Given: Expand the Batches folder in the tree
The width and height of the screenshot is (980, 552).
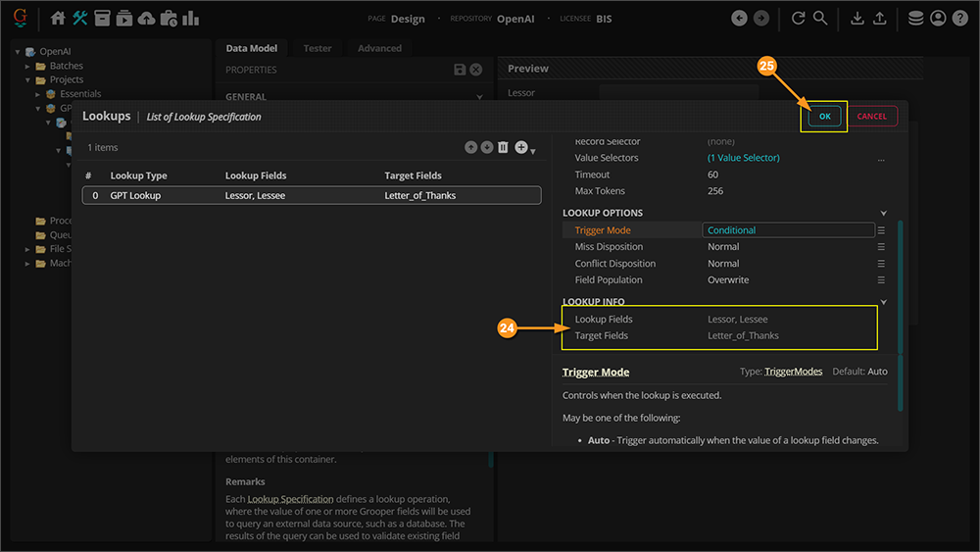Looking at the screenshot, I should coord(28,66).
